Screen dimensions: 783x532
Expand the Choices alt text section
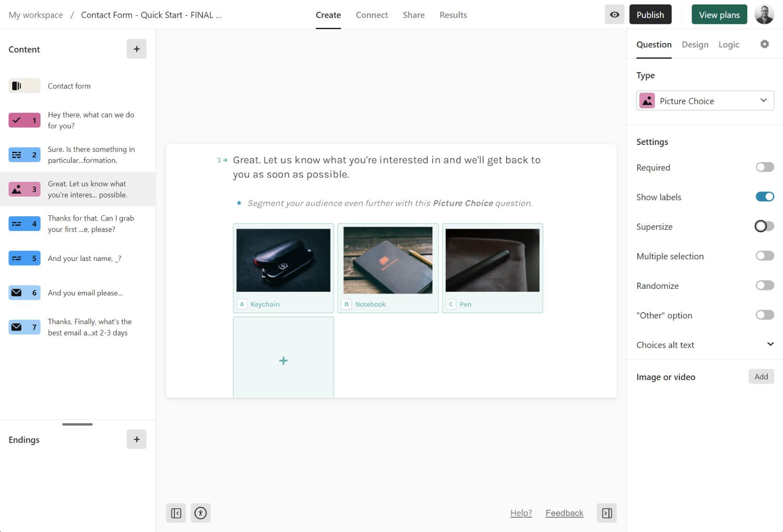coord(705,345)
